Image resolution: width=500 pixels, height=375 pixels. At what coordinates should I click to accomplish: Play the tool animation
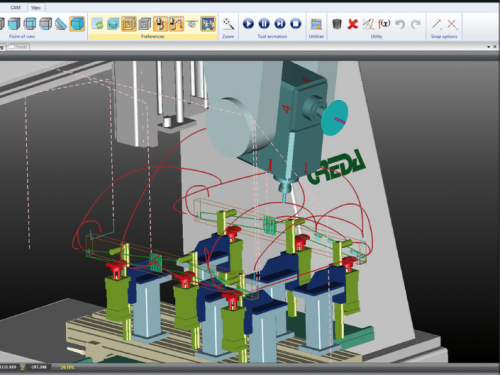248,24
